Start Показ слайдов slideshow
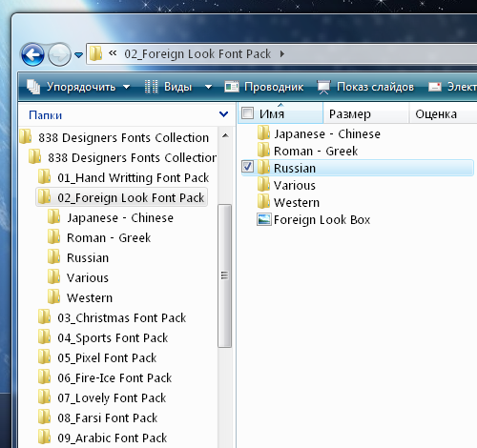 [x=365, y=87]
